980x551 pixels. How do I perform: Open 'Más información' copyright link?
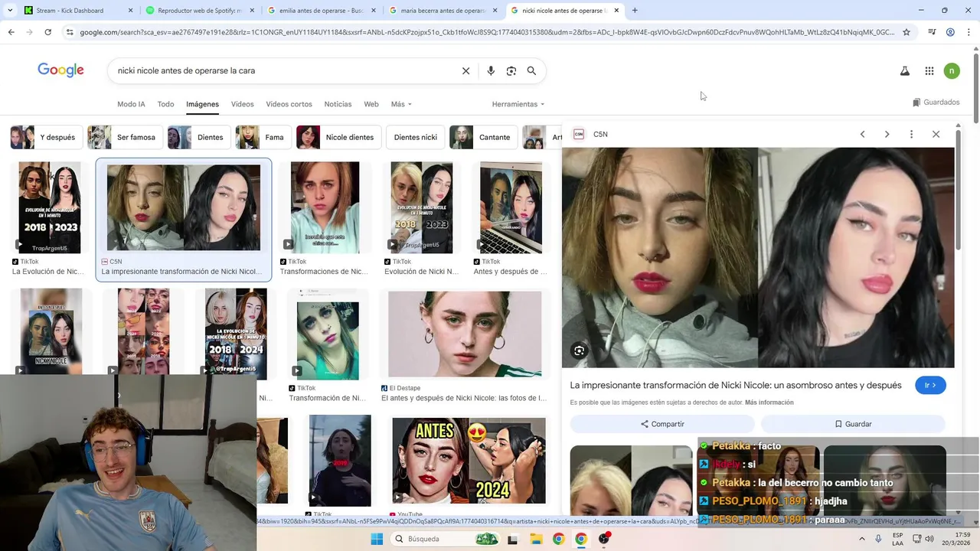point(769,403)
